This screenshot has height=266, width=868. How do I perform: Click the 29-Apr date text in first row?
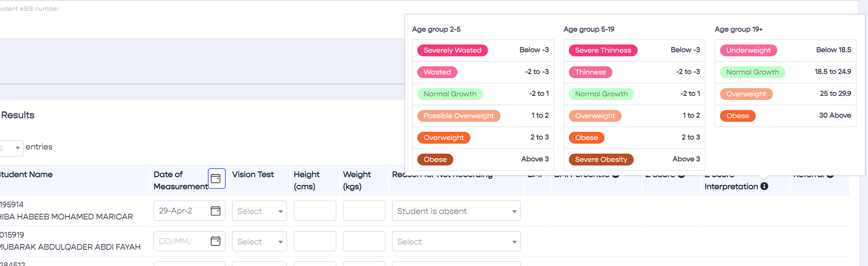(x=176, y=211)
